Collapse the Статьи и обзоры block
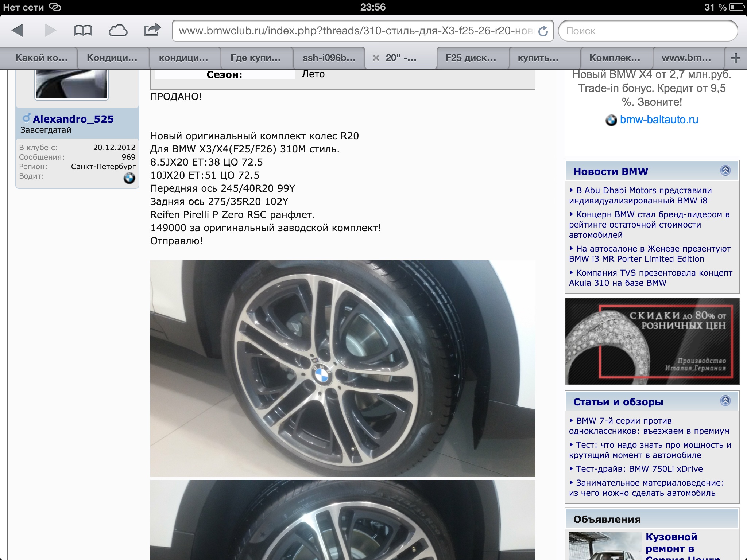The width and height of the screenshot is (747, 560). click(x=725, y=401)
